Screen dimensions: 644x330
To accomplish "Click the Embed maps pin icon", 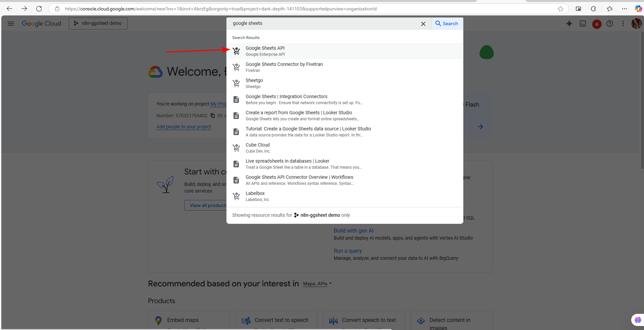I will [x=158, y=321].
